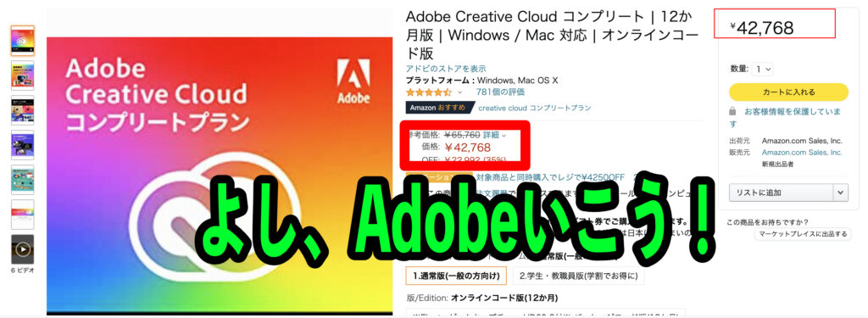Select the first product image thumbnail

click(x=23, y=41)
